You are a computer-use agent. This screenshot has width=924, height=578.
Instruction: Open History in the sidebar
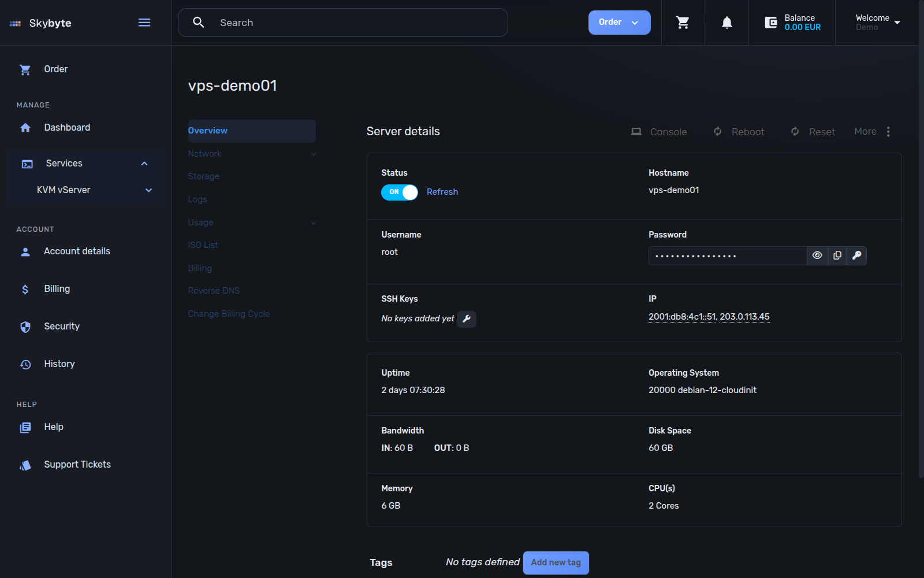[x=59, y=364]
